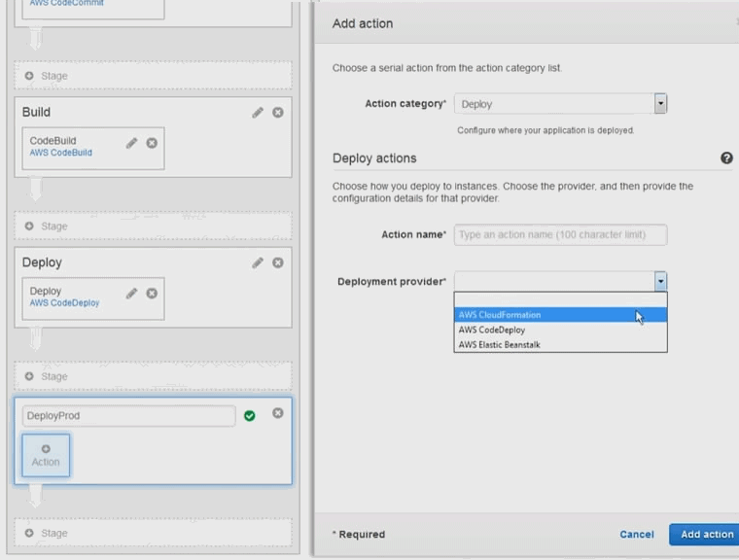
Task: Click the Deploy actions heading
Action: point(374,158)
